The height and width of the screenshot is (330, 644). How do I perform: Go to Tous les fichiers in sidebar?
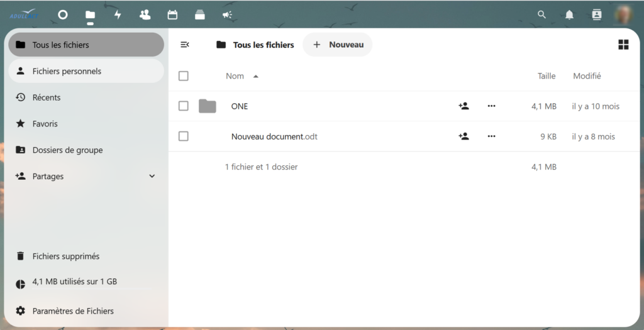coord(86,45)
